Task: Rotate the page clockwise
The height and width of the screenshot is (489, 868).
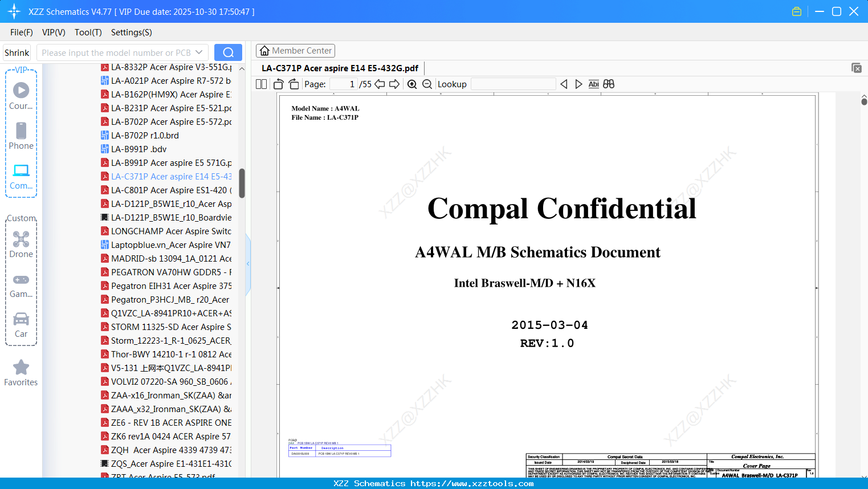Action: tap(294, 84)
